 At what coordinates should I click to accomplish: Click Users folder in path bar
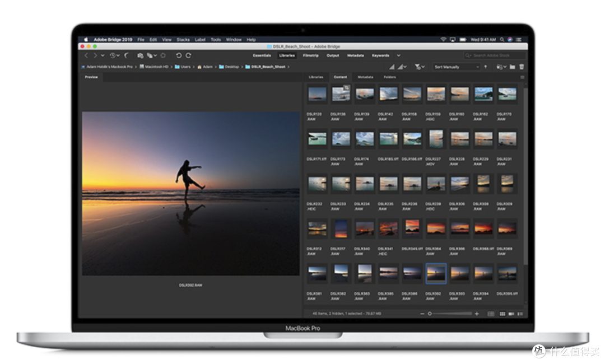183,67
